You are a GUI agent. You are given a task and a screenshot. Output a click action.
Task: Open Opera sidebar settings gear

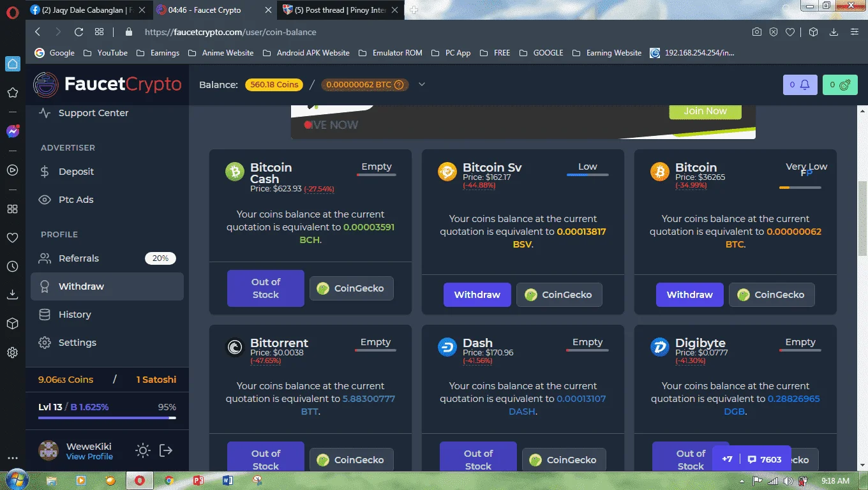click(x=12, y=352)
